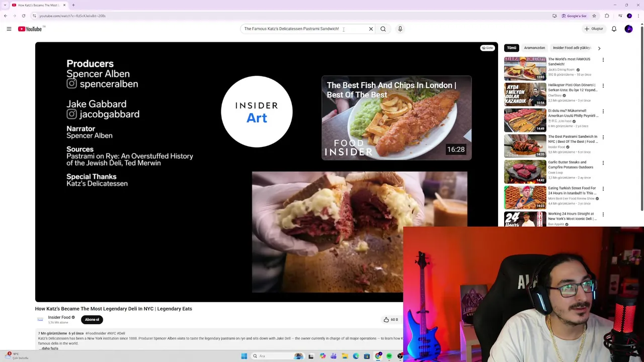The width and height of the screenshot is (644, 362).
Task: Open options for Et dolu mu video
Action: [603, 111]
